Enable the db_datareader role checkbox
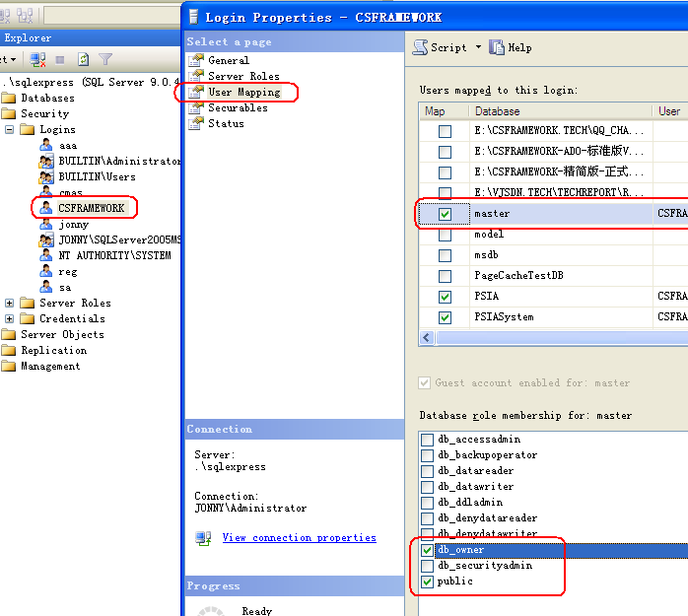The height and width of the screenshot is (616, 688). tap(427, 471)
